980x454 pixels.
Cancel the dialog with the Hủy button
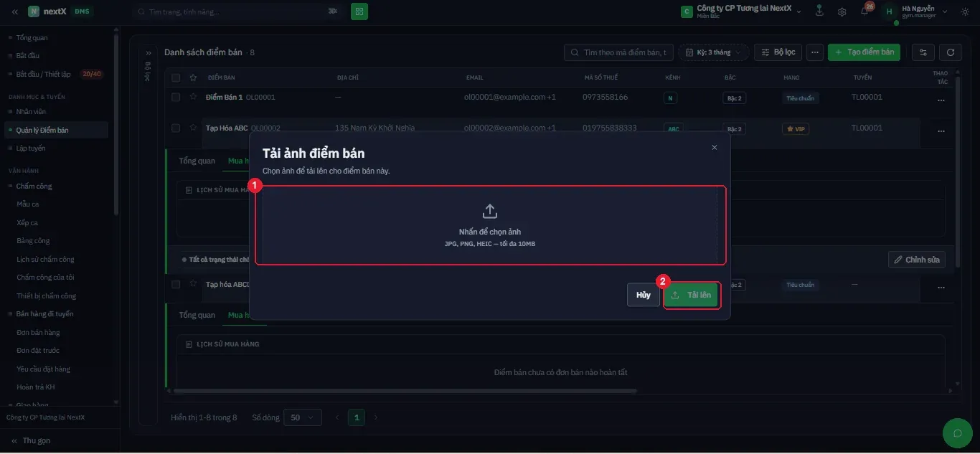pos(643,295)
